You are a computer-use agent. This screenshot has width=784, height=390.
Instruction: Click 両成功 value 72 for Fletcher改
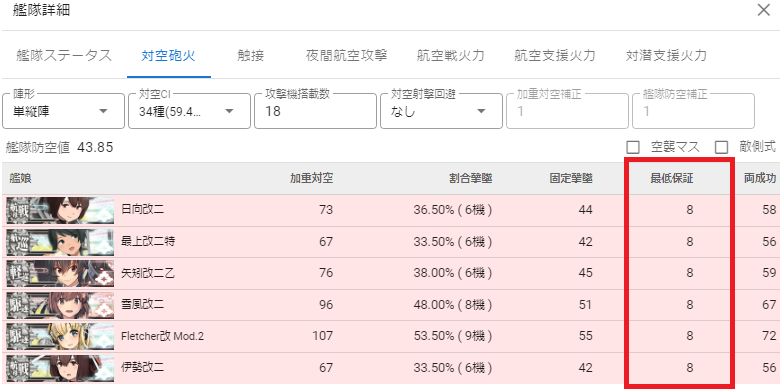click(769, 336)
